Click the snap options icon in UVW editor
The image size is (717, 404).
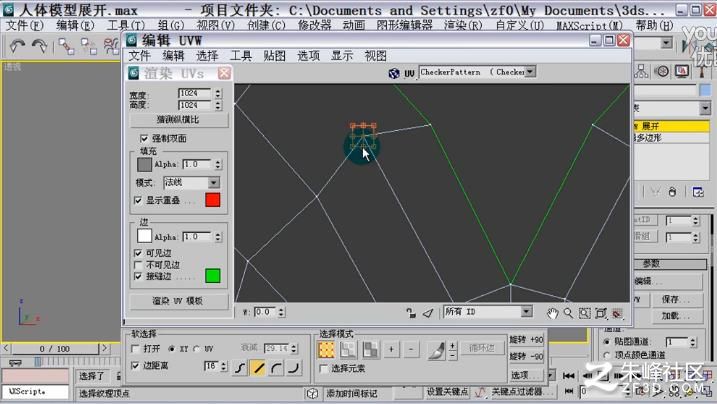coord(617,314)
